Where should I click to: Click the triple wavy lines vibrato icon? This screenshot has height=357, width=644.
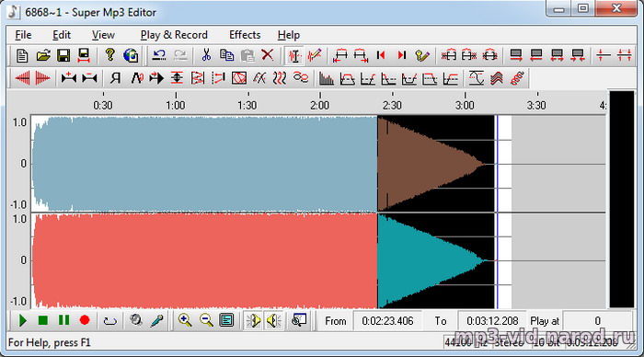tap(280, 77)
